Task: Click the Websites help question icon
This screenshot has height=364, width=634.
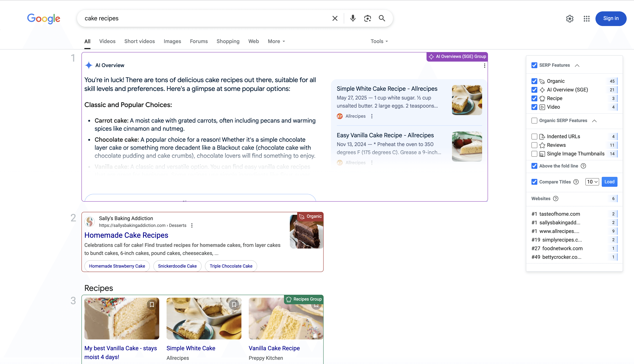Action: 555,198
